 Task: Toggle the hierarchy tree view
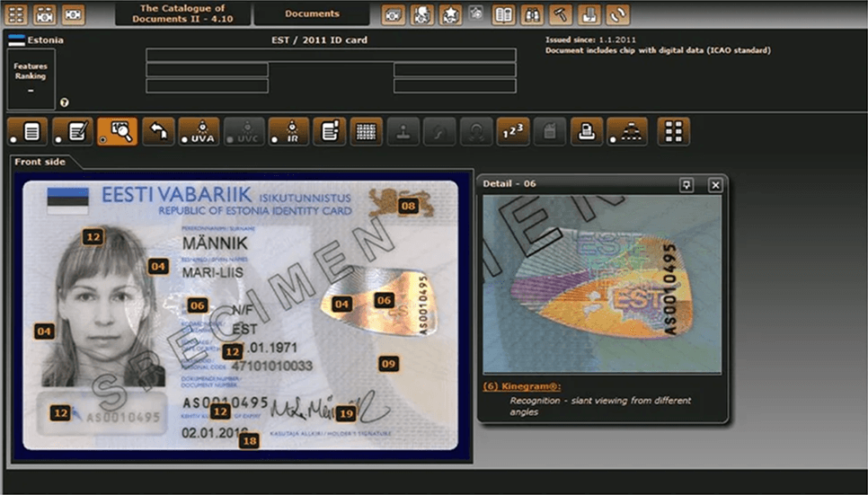pyautogui.click(x=627, y=132)
